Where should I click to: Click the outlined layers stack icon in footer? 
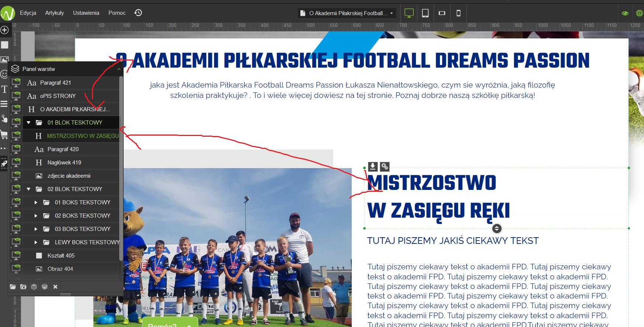point(45,287)
